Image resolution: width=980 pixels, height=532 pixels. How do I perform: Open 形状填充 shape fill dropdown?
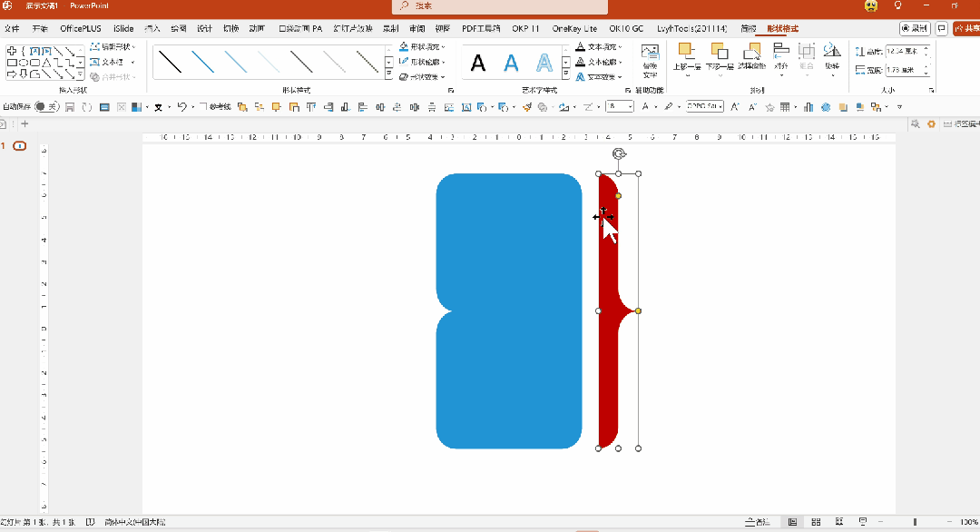pyautogui.click(x=423, y=47)
